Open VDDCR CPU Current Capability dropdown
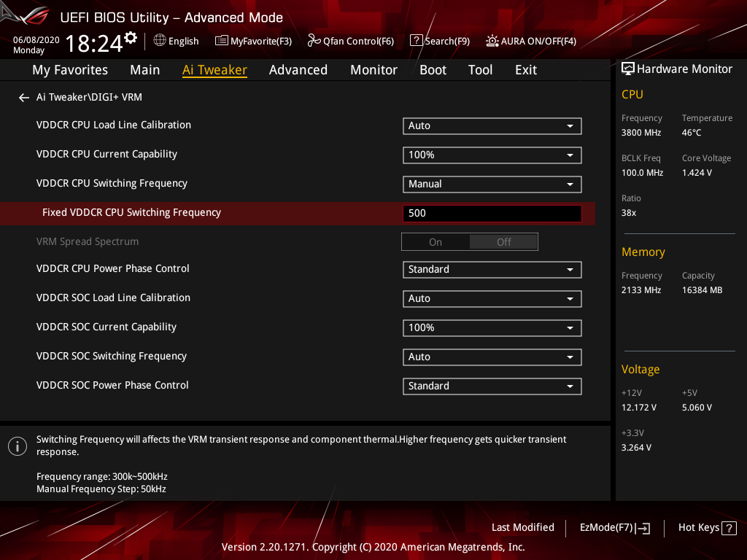Image resolution: width=747 pixels, height=560 pixels. pyautogui.click(x=492, y=155)
